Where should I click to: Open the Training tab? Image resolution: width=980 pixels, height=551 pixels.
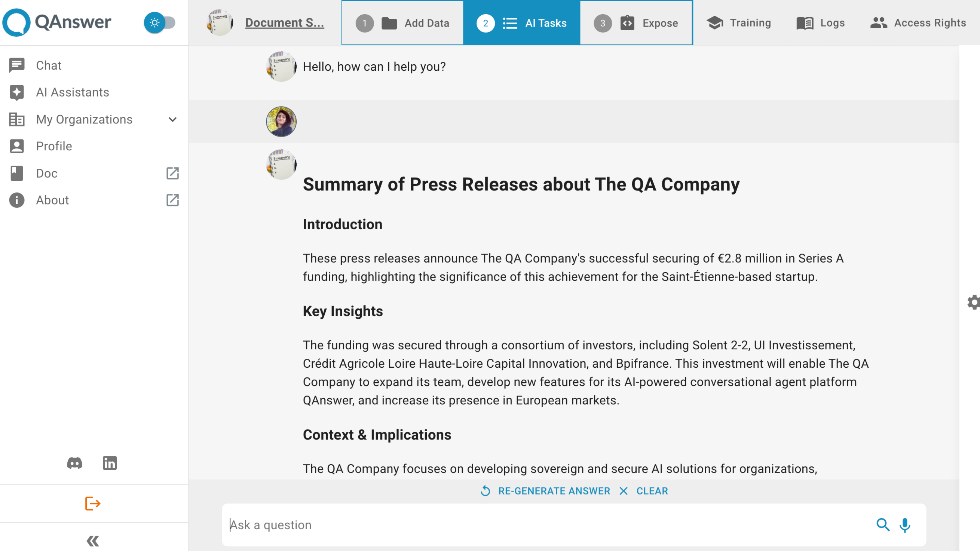[739, 23]
